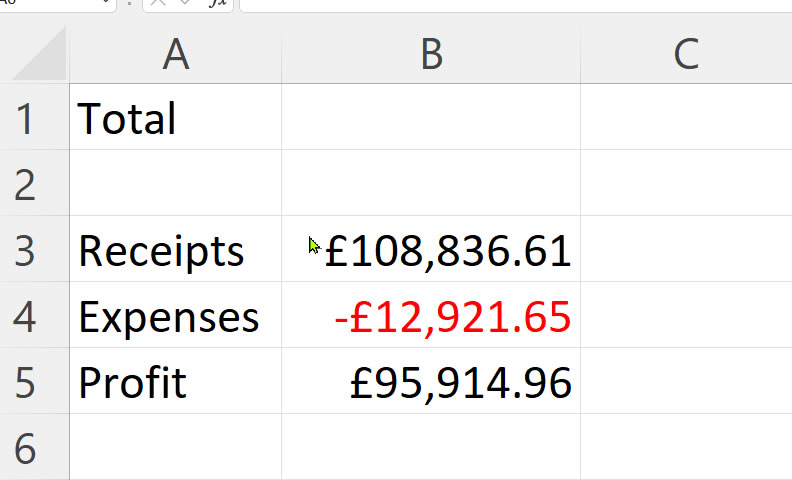Open the Name Box dropdown arrow
Viewport: 792px width, 480px height.
[107, 3]
